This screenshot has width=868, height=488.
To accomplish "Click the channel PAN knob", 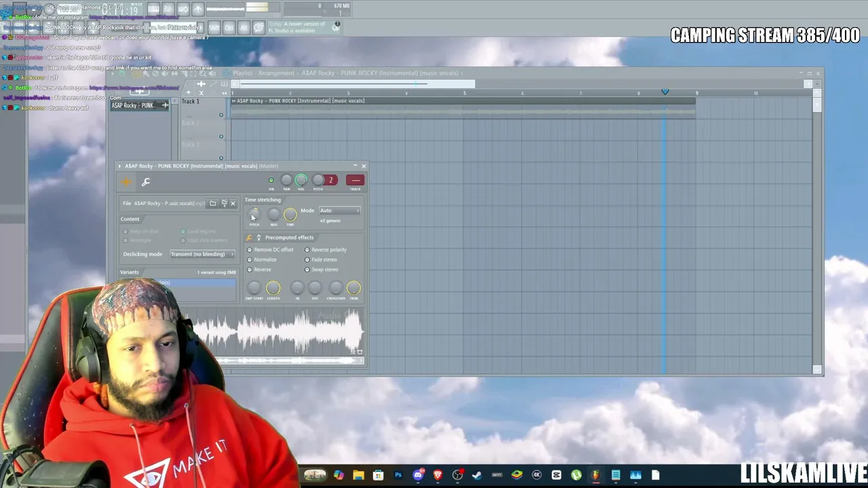I will 286,180.
